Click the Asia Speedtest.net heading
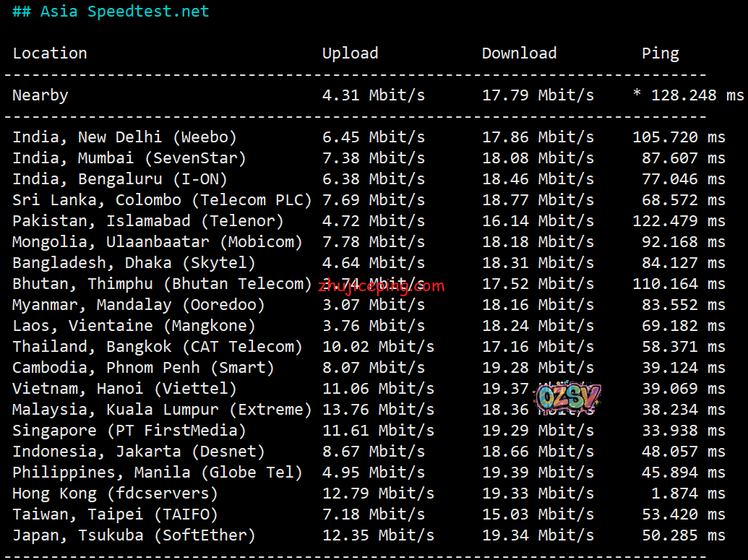Screen dimensions: 748x560 111,12
